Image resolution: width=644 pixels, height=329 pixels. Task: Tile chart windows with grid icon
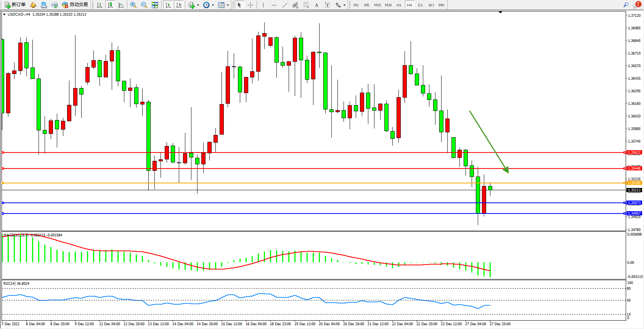click(155, 5)
